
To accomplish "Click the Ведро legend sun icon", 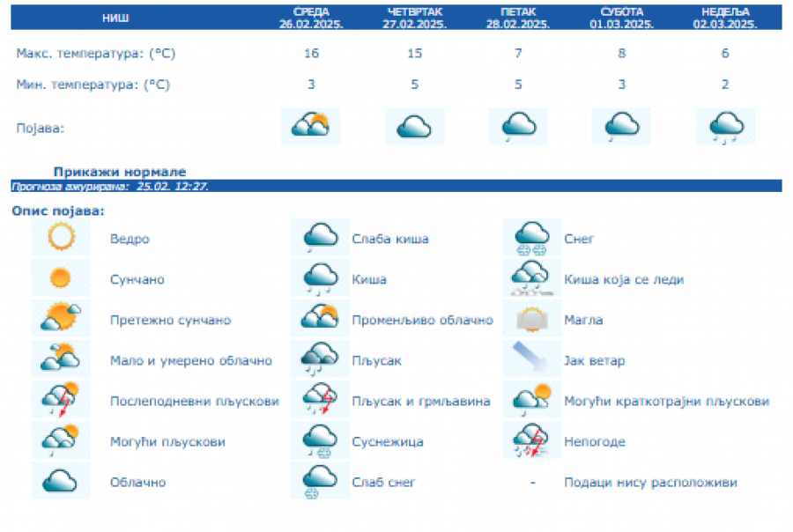I will point(61,239).
